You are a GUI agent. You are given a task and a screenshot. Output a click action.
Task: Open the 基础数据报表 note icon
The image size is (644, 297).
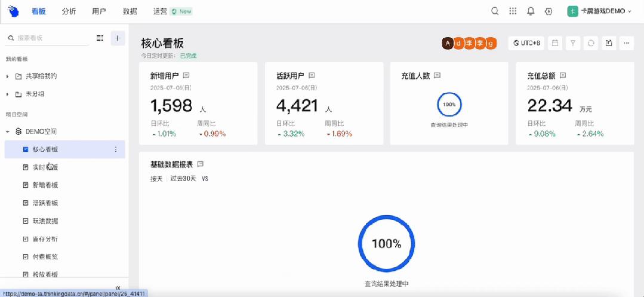click(x=201, y=164)
